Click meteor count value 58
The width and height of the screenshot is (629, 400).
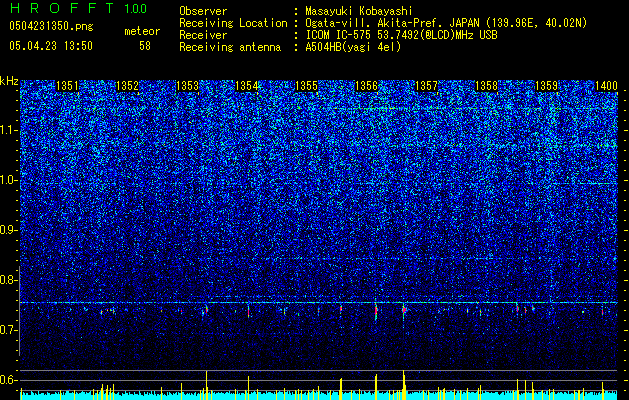pyautogui.click(x=145, y=46)
